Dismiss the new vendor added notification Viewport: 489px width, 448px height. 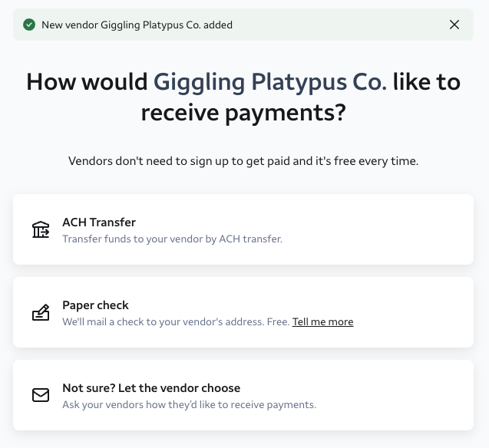454,25
